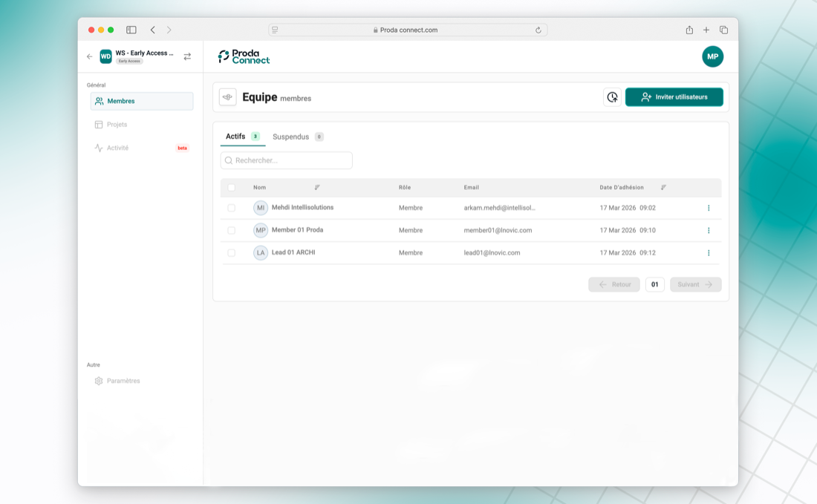Check the Mehdi Intellisolutions row checkbox
817x504 pixels.
(x=231, y=208)
